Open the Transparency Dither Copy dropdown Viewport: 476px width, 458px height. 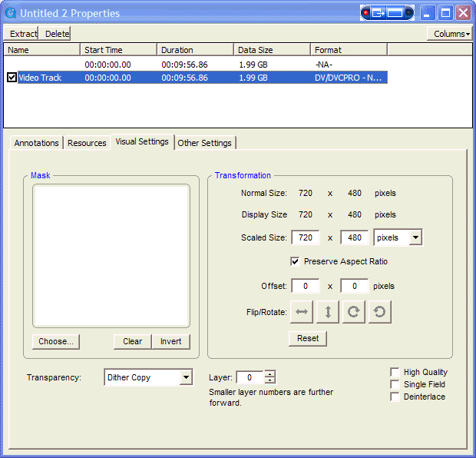pyautogui.click(x=186, y=377)
